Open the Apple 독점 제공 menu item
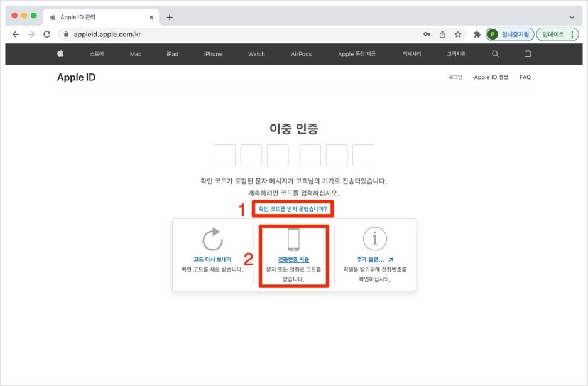Image resolution: width=588 pixels, height=386 pixels. tap(357, 54)
